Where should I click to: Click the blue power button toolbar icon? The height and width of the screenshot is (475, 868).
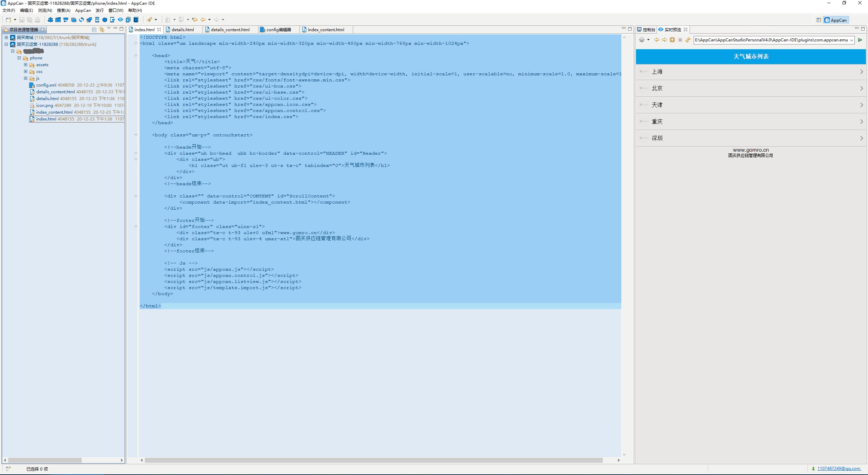pos(105,20)
